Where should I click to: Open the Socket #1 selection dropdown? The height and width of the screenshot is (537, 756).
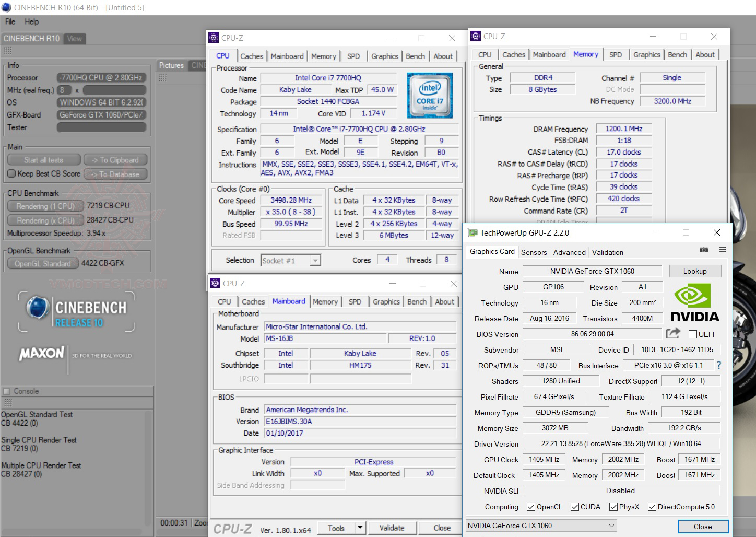pyautogui.click(x=315, y=261)
